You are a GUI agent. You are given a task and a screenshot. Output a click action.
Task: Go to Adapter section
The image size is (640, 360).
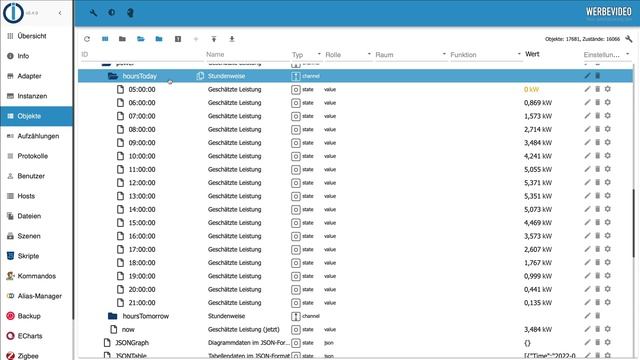[37, 76]
